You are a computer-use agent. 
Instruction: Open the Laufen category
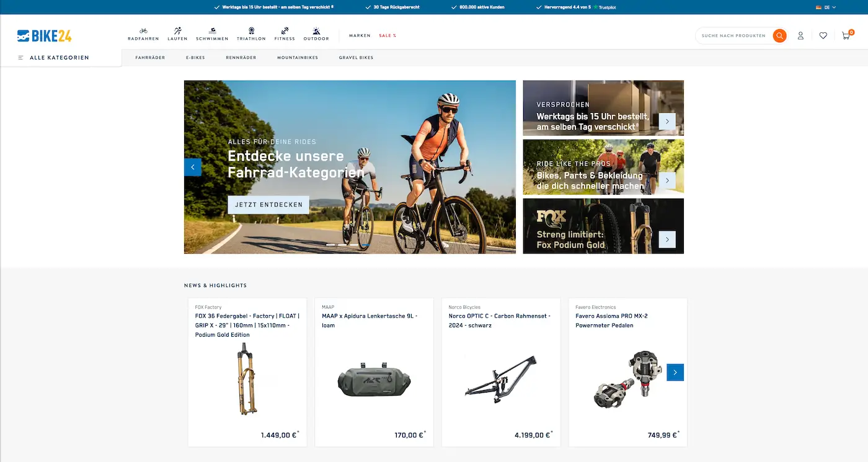(177, 34)
